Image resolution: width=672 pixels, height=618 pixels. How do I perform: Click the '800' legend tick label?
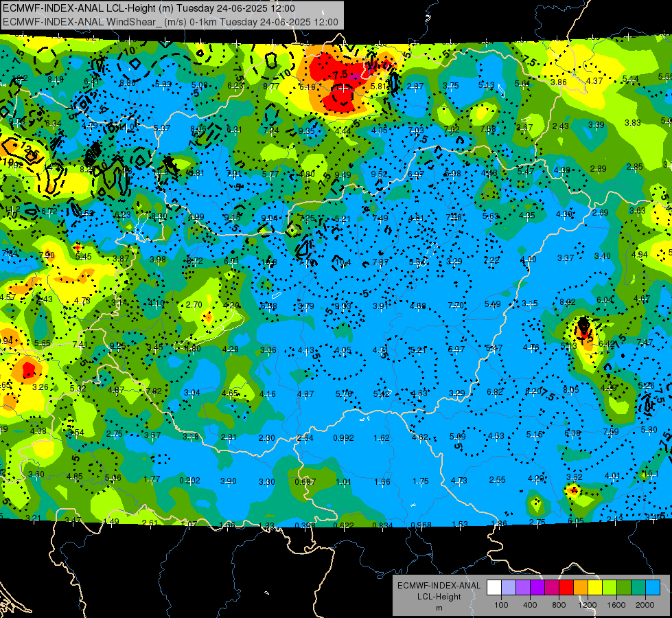click(x=559, y=605)
